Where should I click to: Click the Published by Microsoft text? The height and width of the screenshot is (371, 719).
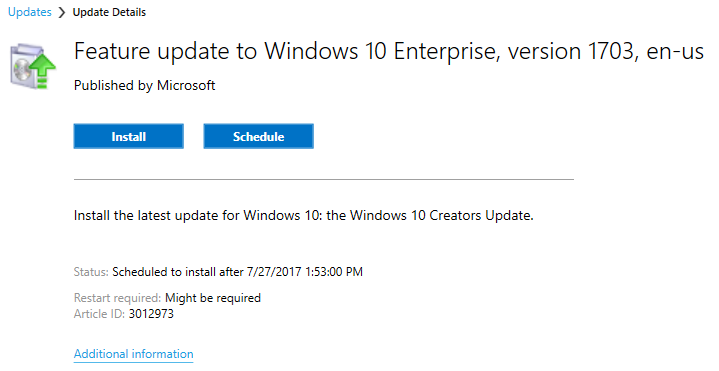tap(144, 85)
